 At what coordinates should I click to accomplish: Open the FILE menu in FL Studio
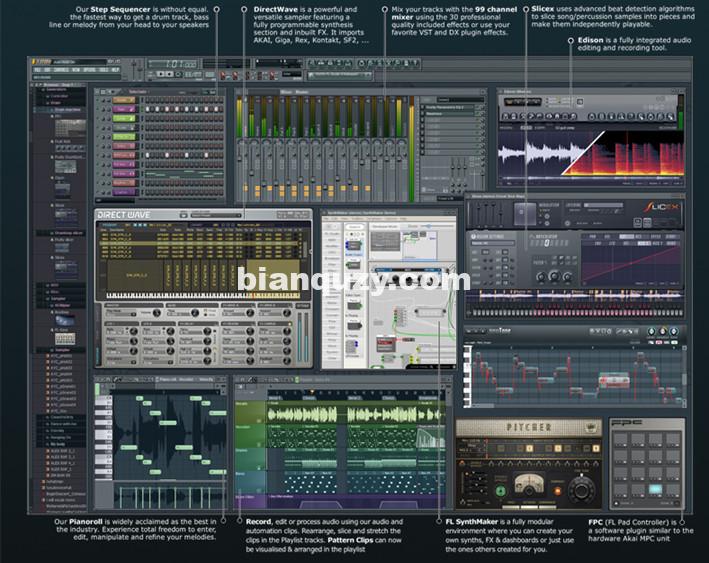(37, 70)
